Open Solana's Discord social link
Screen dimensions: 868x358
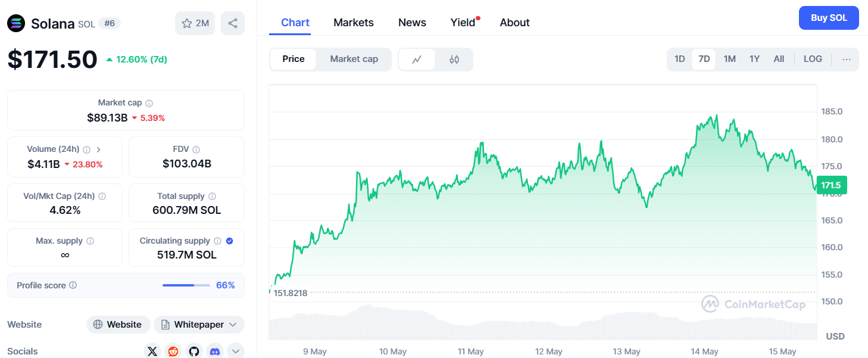(x=215, y=351)
